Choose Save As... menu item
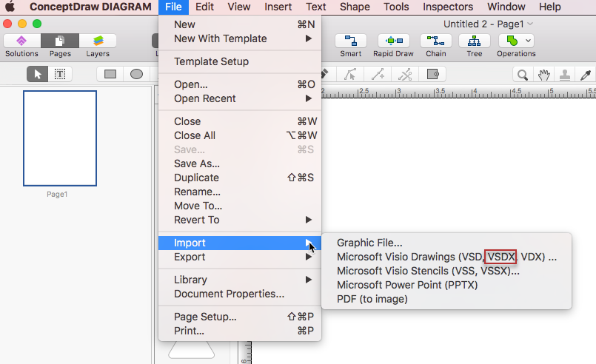This screenshot has height=364, width=596. (240, 164)
